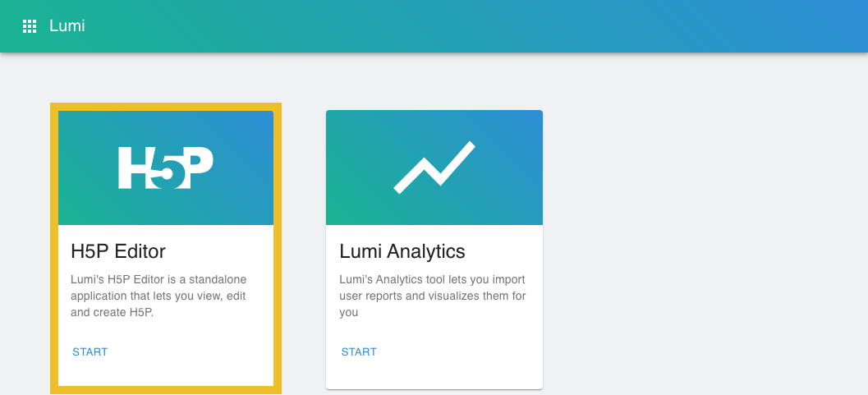The height and width of the screenshot is (395, 868).
Task: Click the Lumi title in header
Action: click(x=67, y=26)
